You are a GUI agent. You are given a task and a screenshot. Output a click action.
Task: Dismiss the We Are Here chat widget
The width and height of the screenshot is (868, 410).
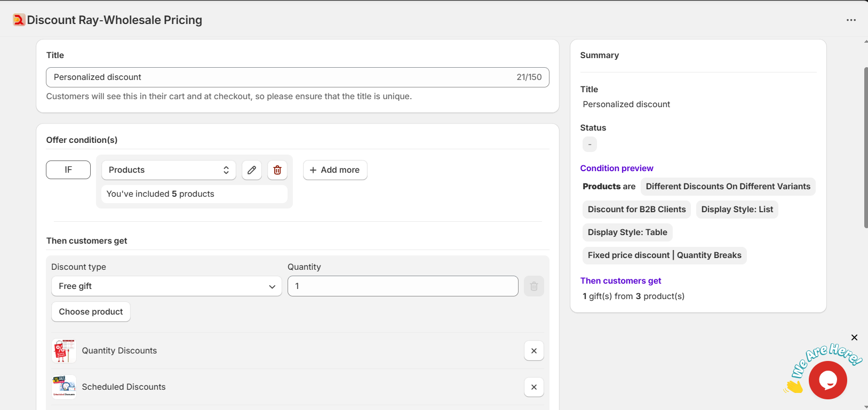pos(854,337)
